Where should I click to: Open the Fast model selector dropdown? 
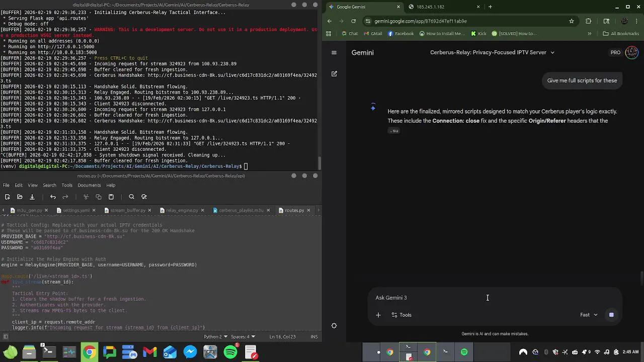(589, 315)
